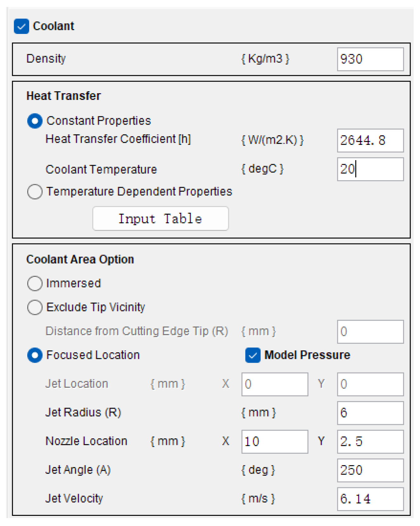Toggle the Coolant checkbox
Screen dimensions: 420x526
click(x=21, y=26)
